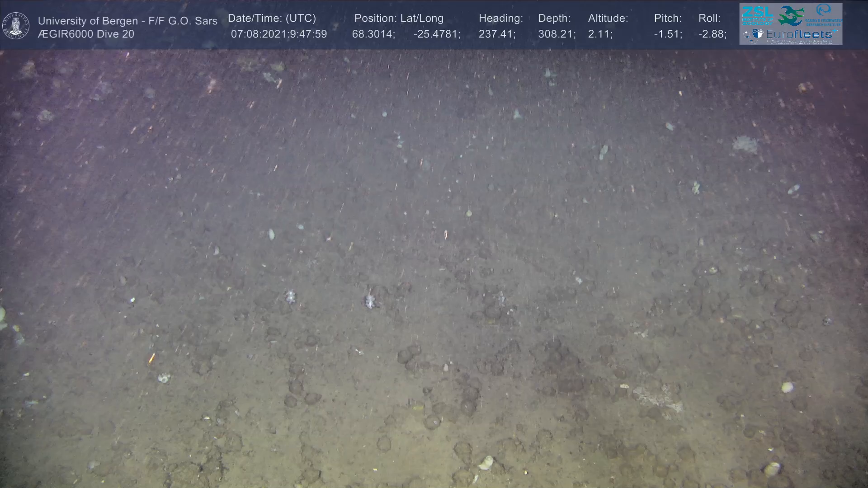Click the Depth value 308.21
This screenshot has width=868, height=488.
pyautogui.click(x=556, y=34)
